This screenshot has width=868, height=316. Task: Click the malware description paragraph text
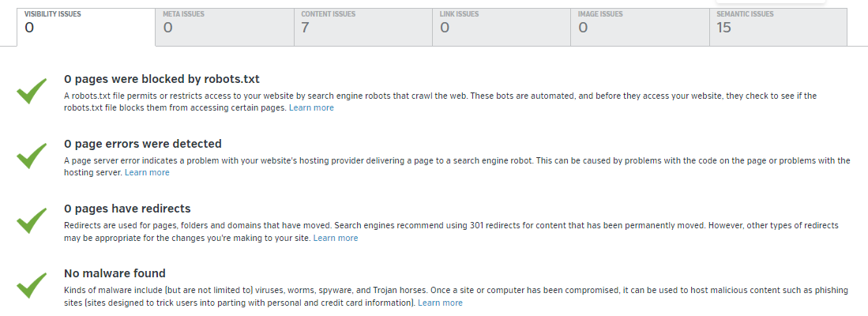pos(457,291)
